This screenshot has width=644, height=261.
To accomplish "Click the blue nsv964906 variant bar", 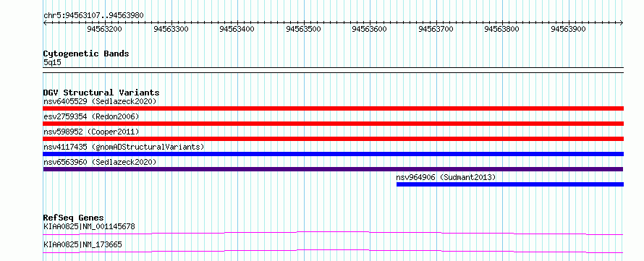I will 509,184.
